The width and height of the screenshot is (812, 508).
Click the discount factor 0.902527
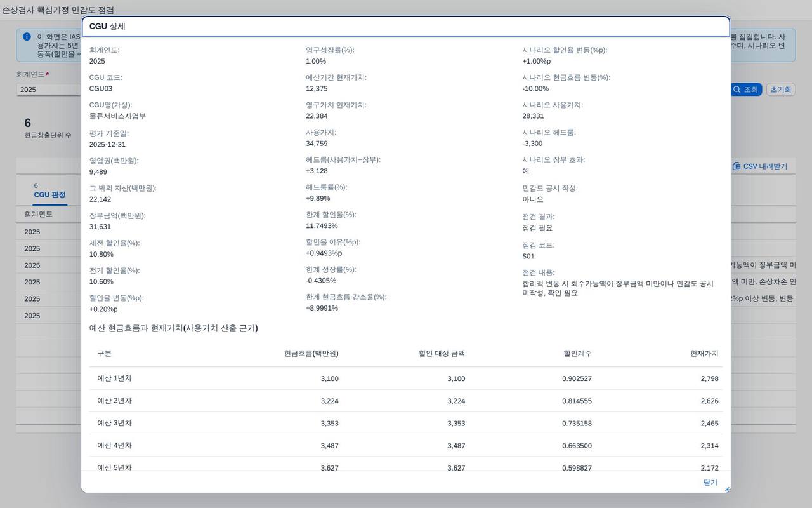(577, 378)
